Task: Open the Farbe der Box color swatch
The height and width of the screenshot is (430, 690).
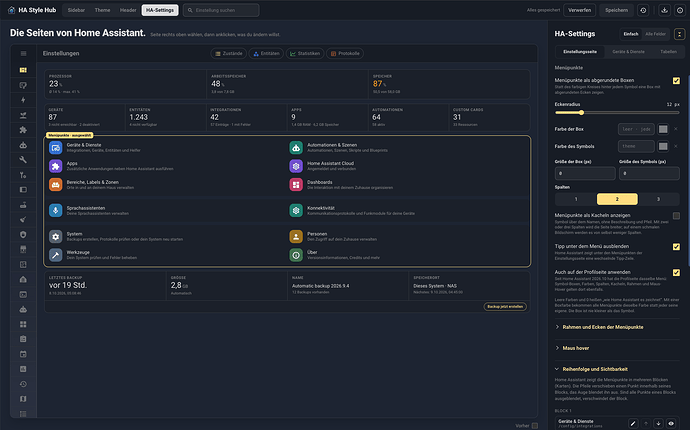Action: [663, 129]
